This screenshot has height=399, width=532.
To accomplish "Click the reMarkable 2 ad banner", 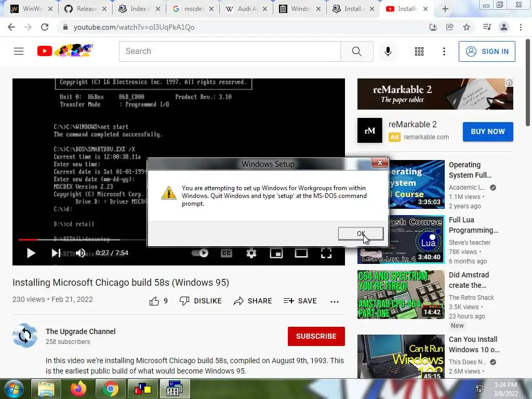I will 435,94.
